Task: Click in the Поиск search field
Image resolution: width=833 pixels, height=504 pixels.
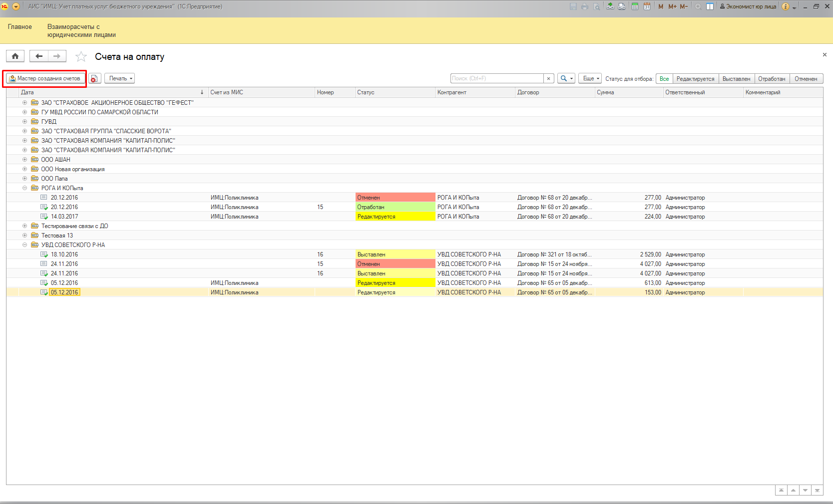Action: pos(496,78)
